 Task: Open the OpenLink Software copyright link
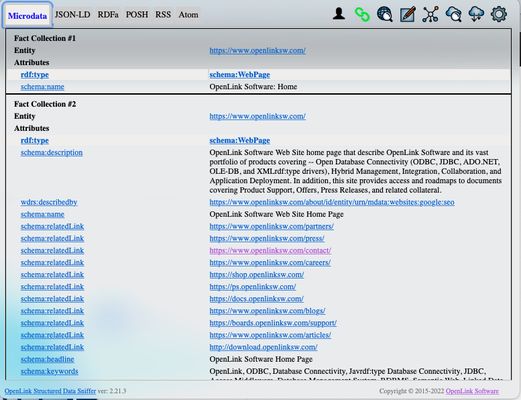(472, 391)
